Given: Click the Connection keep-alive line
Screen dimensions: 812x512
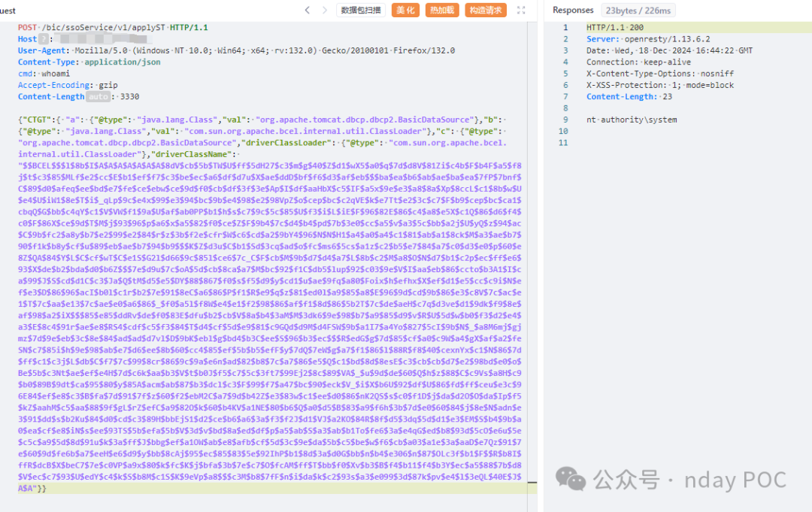Looking at the screenshot, I should (x=638, y=62).
